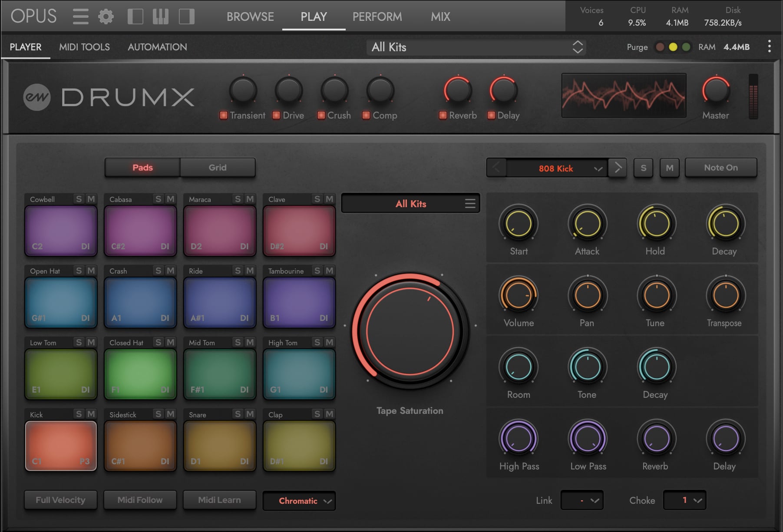Trigger the Kick pad C1
783x532 pixels.
(61, 446)
